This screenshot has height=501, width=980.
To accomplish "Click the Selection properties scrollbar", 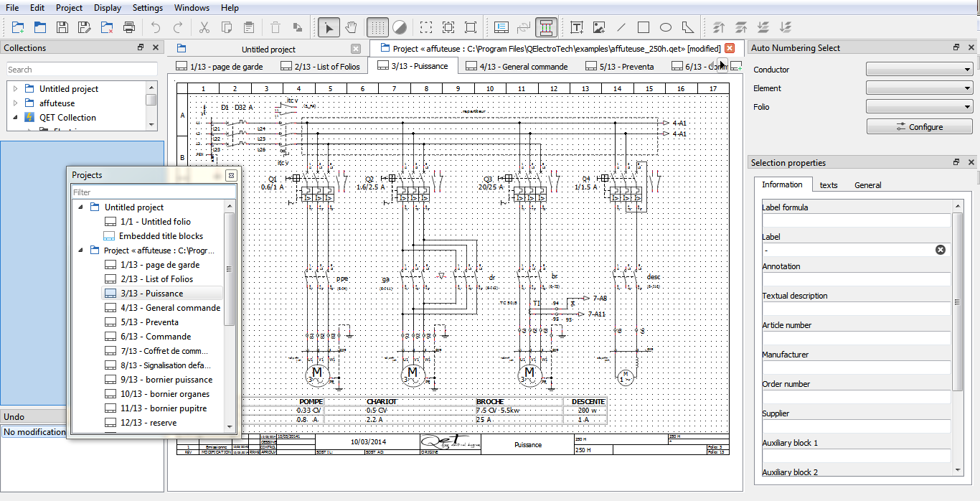I will (958, 301).
